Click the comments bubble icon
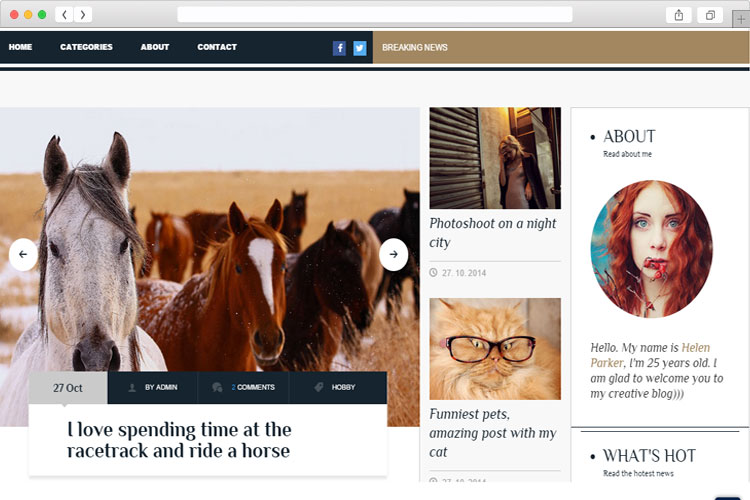 tap(217, 387)
